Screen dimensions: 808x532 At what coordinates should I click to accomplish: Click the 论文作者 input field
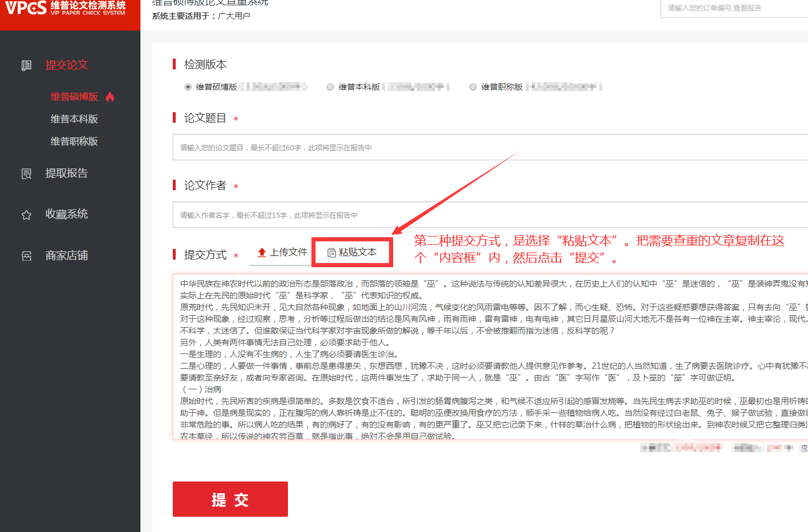tap(490, 215)
